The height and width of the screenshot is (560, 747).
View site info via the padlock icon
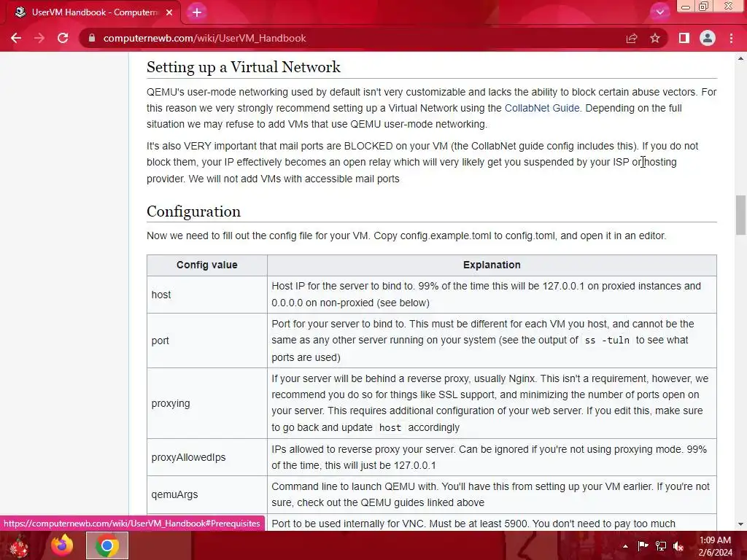pos(92,38)
